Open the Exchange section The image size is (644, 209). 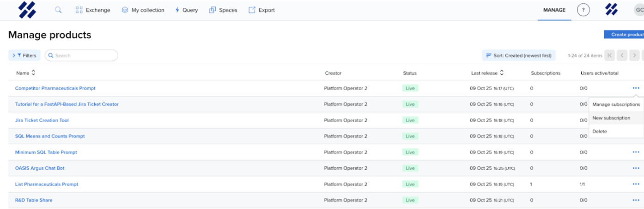[93, 10]
